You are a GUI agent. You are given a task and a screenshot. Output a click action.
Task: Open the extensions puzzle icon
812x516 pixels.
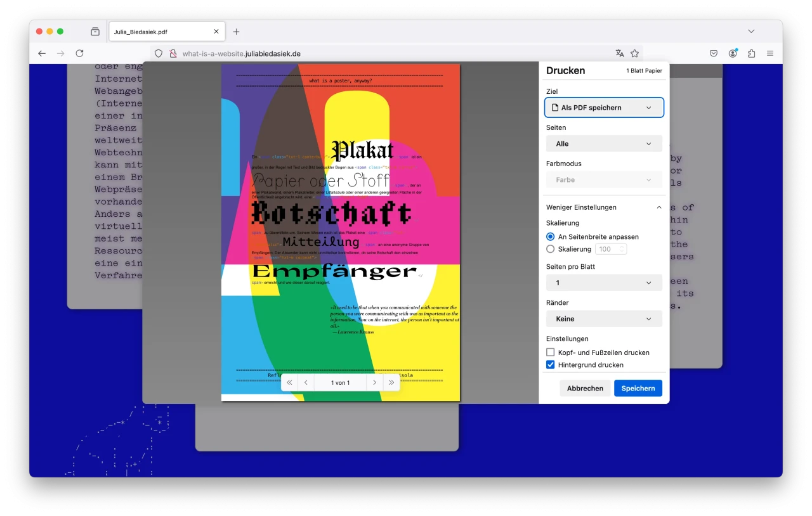tap(752, 54)
